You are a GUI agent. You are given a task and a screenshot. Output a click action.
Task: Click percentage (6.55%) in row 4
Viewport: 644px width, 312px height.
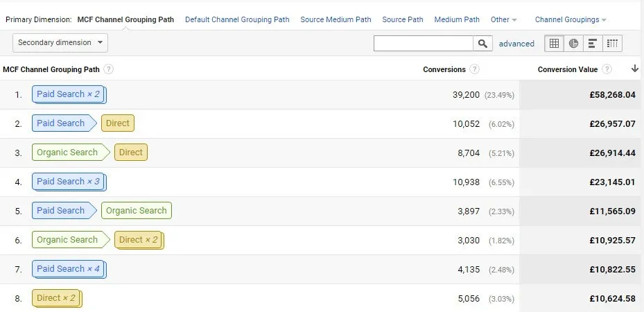pyautogui.click(x=501, y=182)
